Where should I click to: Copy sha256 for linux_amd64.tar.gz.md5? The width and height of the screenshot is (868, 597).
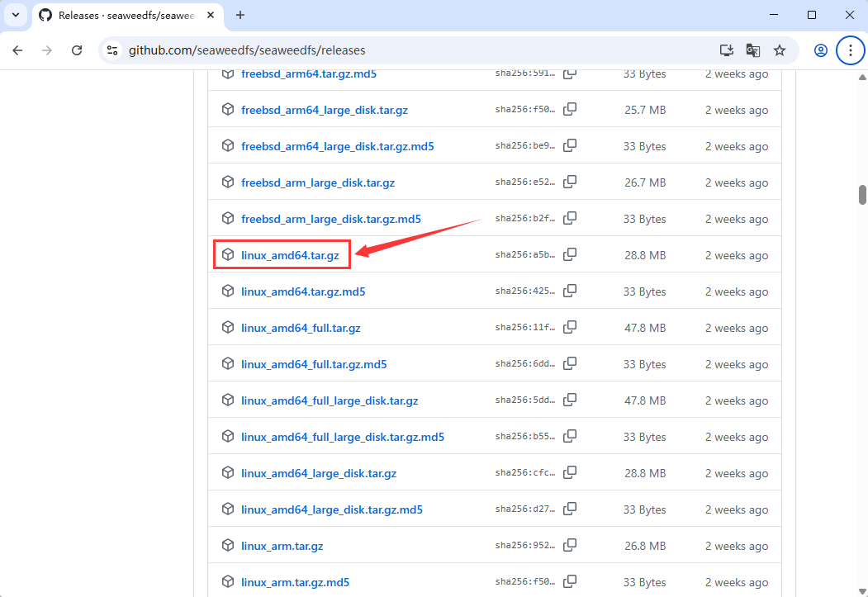click(x=570, y=291)
